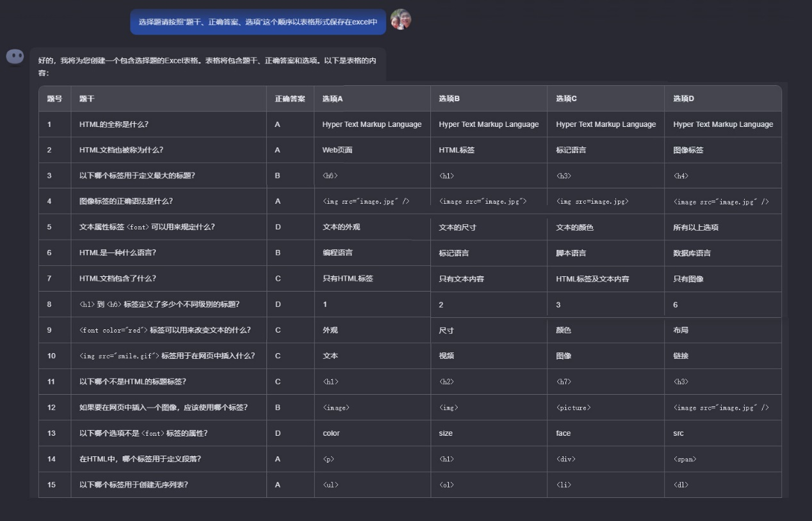
Task: Select the <picture> option cell
Action: [573, 408]
